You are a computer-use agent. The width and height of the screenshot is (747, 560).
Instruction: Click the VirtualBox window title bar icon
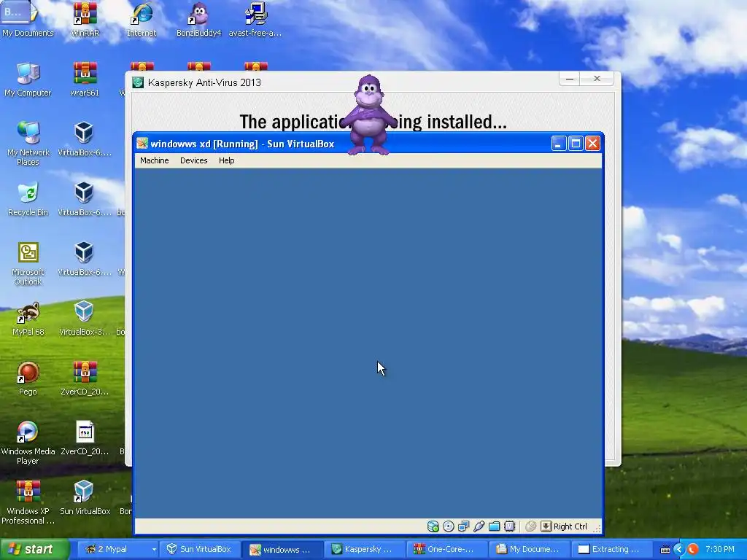(142, 144)
